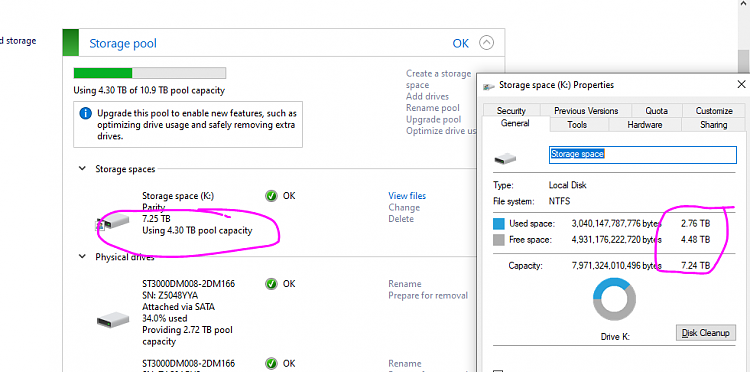
Task: Click 'Providing 2.72 TB pool capacity' text
Action: (x=188, y=336)
